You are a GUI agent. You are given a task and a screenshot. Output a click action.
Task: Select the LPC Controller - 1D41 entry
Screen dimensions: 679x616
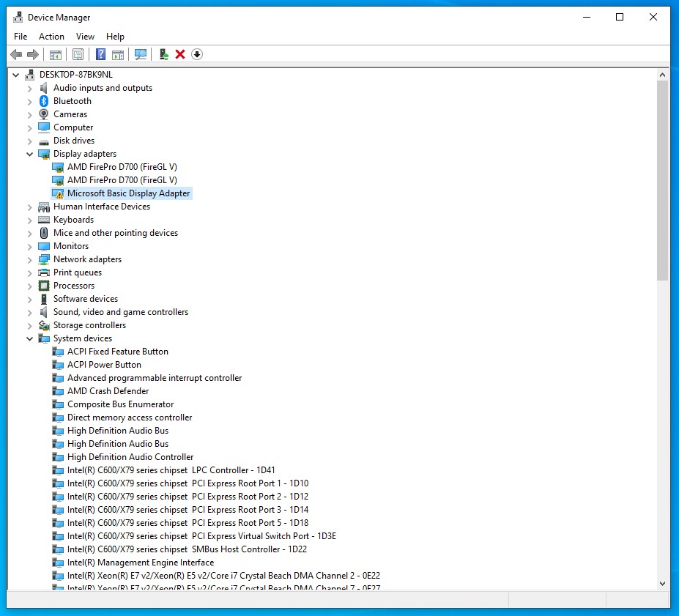pos(171,470)
